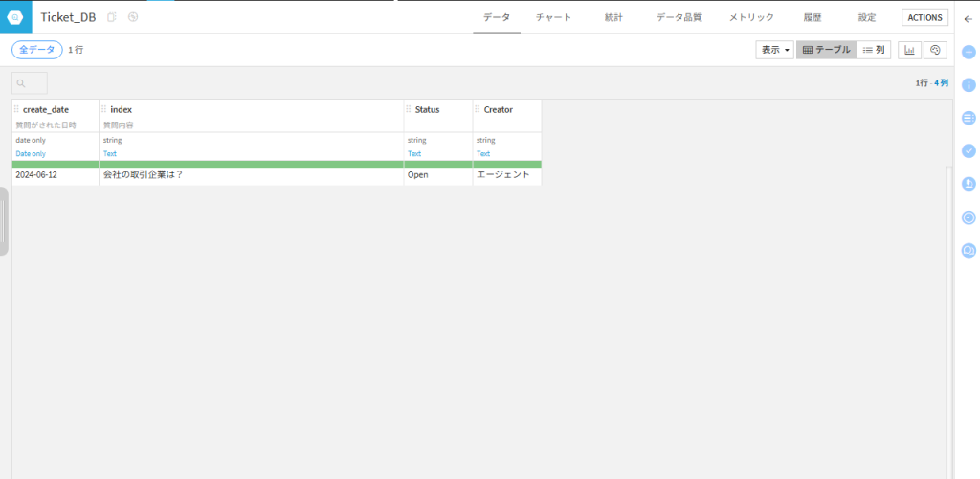Open the Status column header menu
Image resolution: width=980 pixels, height=479 pixels.
pyautogui.click(x=427, y=110)
